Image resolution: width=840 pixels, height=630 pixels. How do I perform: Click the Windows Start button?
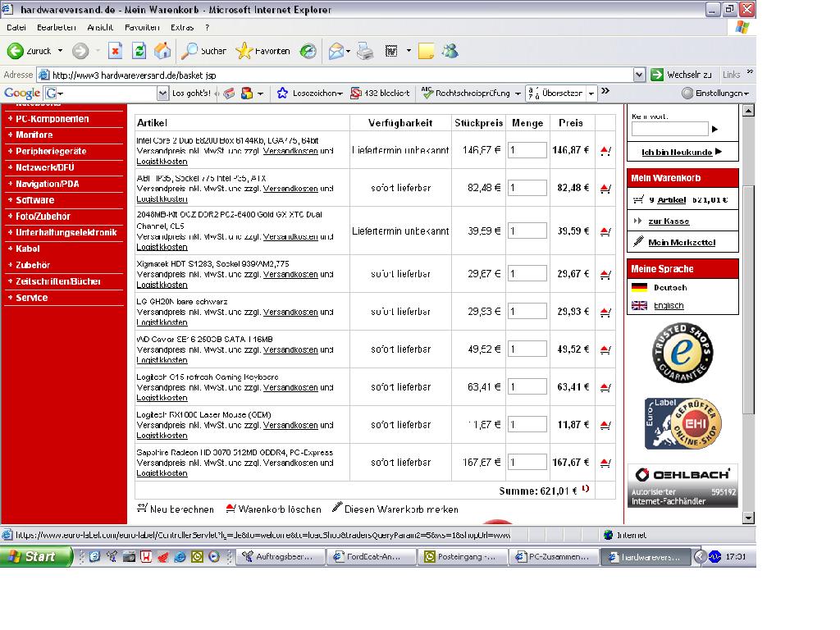pos(35,557)
